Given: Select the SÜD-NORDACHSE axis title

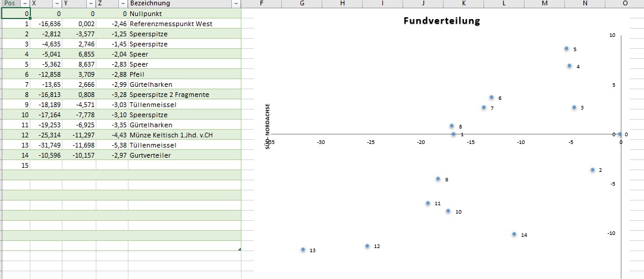Looking at the screenshot, I should click(x=268, y=126).
